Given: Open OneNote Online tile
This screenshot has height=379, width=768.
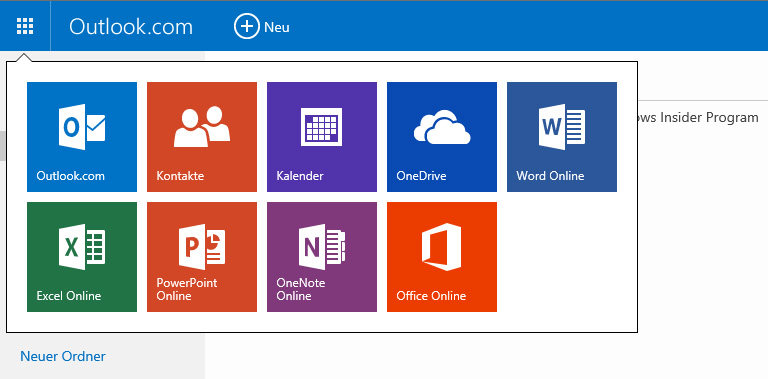Looking at the screenshot, I should coord(322,257).
